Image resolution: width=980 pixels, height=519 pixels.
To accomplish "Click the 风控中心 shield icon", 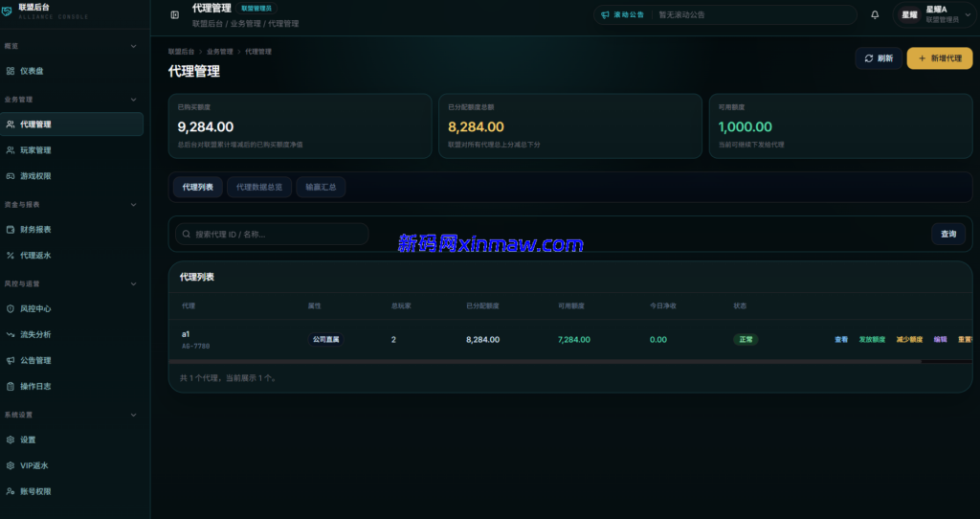I will (x=10, y=309).
